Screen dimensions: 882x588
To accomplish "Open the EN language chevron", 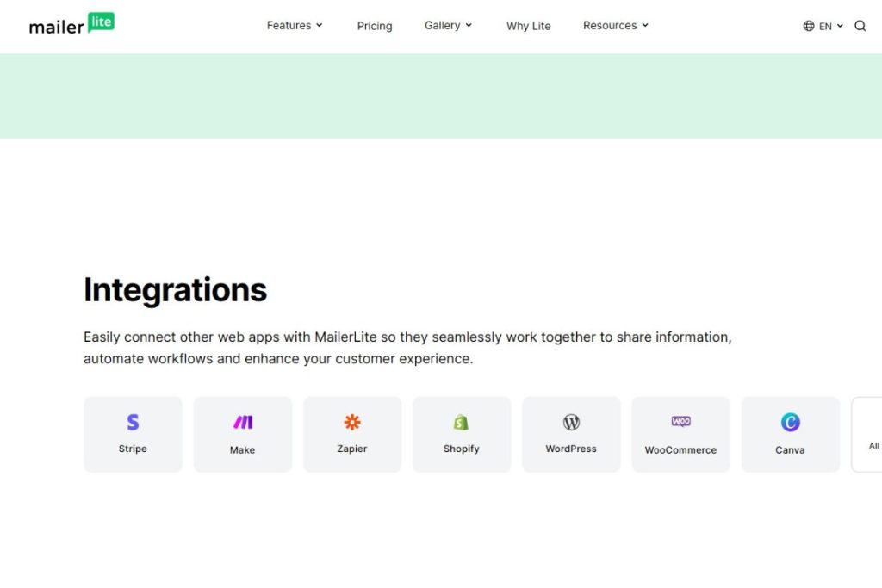I will coord(840,26).
